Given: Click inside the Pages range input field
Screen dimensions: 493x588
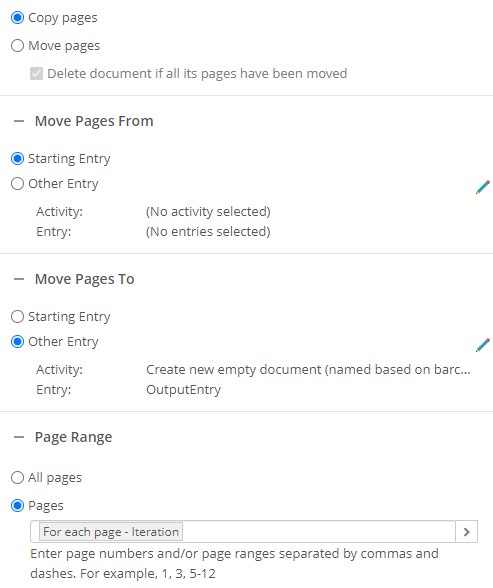Looking at the screenshot, I should coord(319,531).
